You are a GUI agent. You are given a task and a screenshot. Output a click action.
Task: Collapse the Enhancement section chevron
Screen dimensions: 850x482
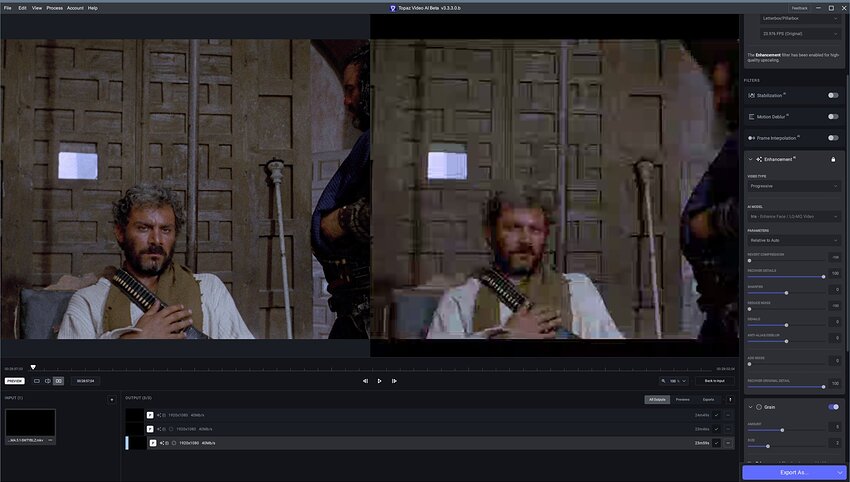click(x=750, y=159)
